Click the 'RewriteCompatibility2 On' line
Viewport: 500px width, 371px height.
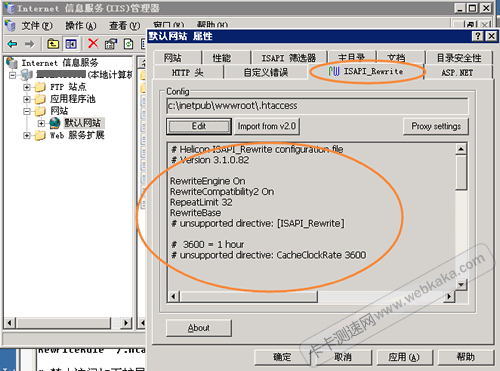222,192
